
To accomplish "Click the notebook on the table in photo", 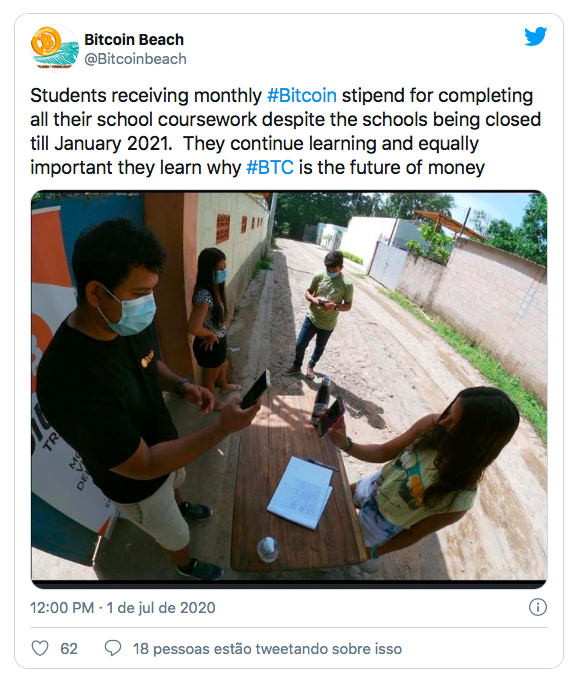I will (x=301, y=492).
